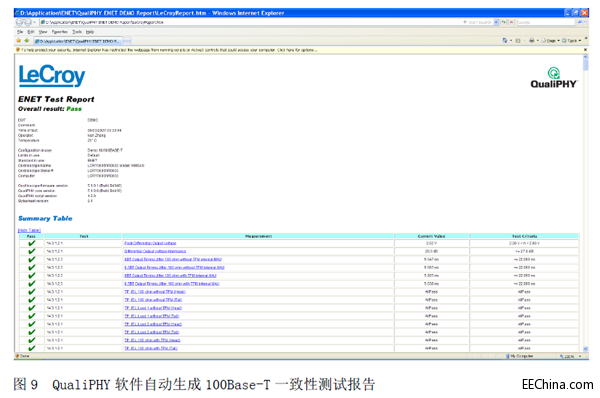Screen dimensions: 600x398
Task: Open TP_IDL 100 ohm without TPM (Head) link
Action: 155,292
